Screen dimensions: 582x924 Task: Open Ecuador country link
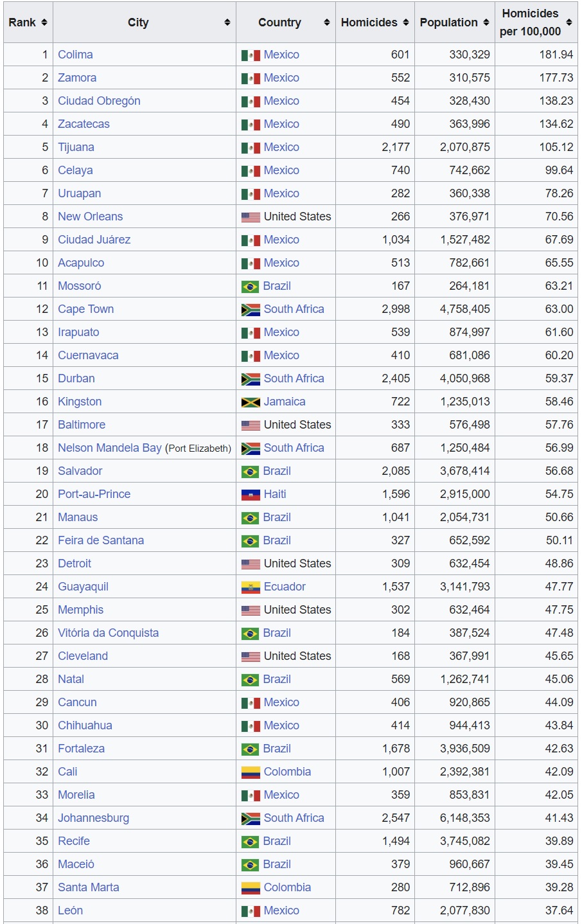point(285,587)
